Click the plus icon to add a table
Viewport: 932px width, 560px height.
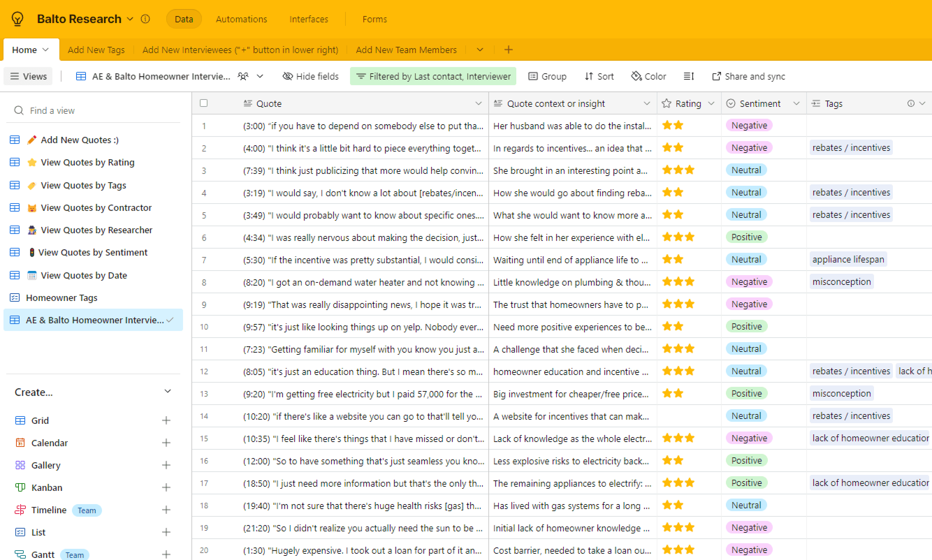click(x=508, y=50)
